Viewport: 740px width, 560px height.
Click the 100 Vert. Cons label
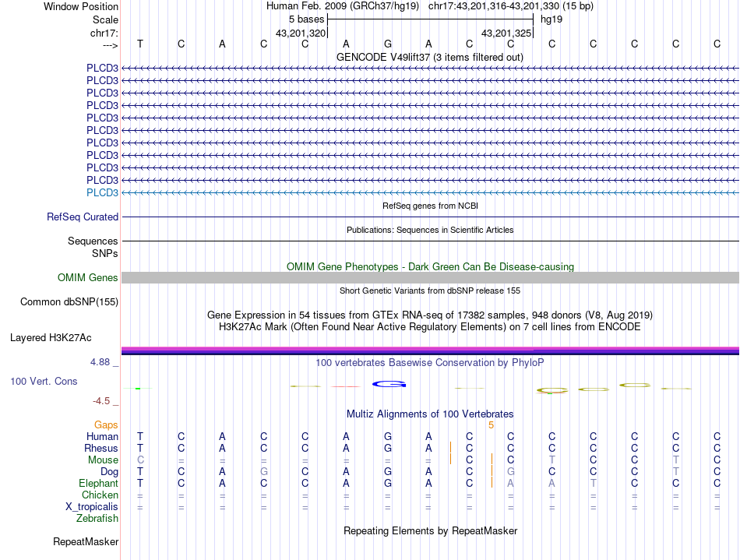pyautogui.click(x=44, y=381)
